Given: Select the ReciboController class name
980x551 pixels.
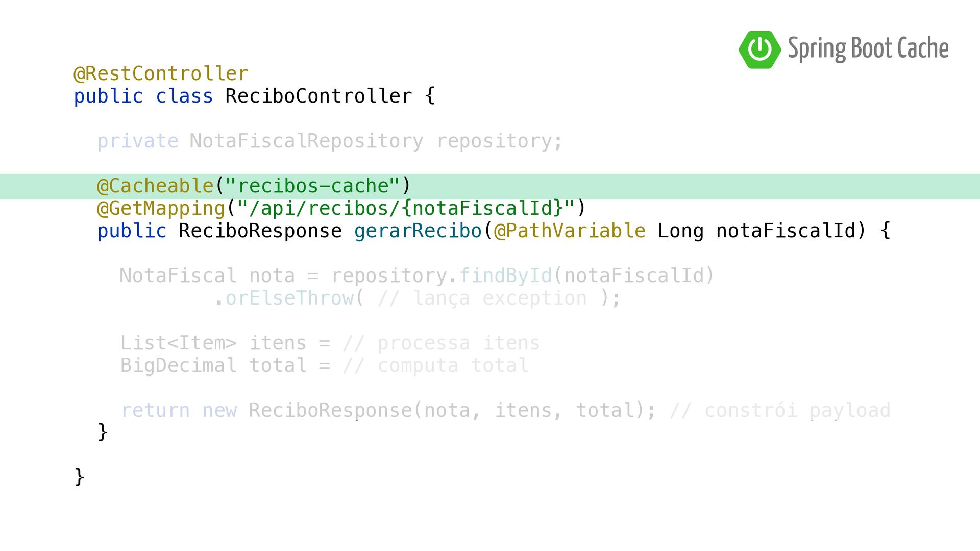Looking at the screenshot, I should (318, 96).
